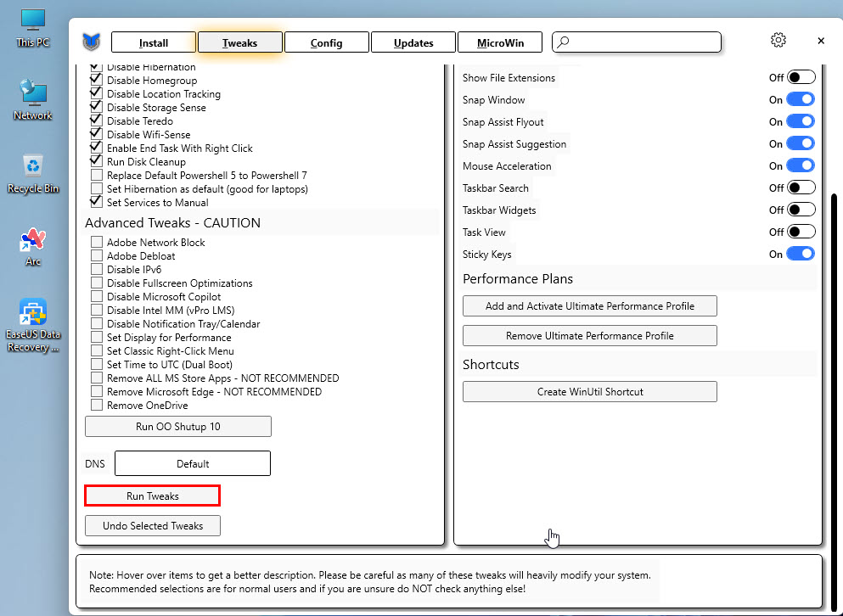Screen dimensions: 843x616
Task: Uncheck Disable Teredo checkbox
Action: 96,121
